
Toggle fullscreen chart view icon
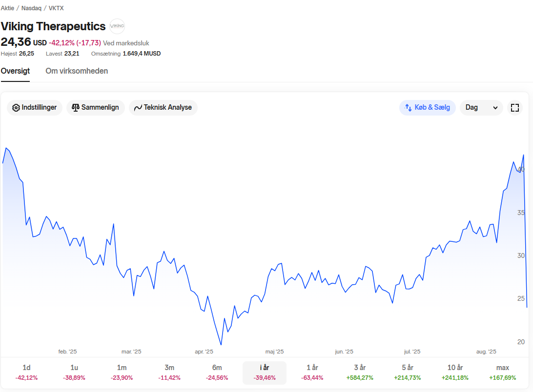[515, 108]
